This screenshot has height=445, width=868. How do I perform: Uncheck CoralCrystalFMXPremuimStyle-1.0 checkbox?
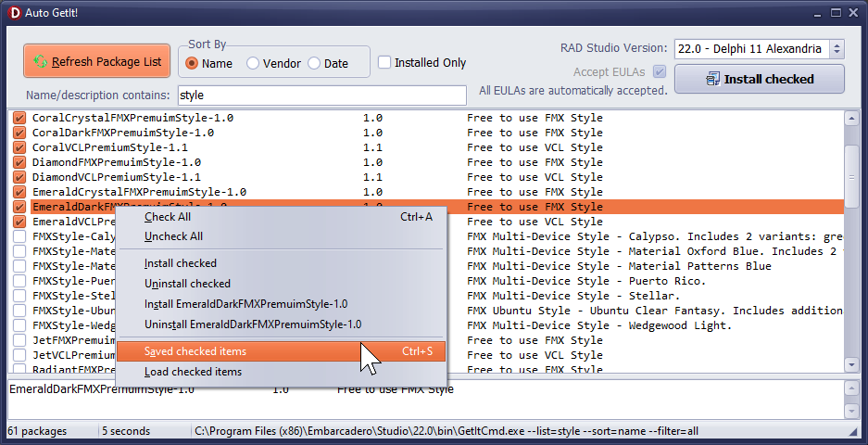(19, 118)
